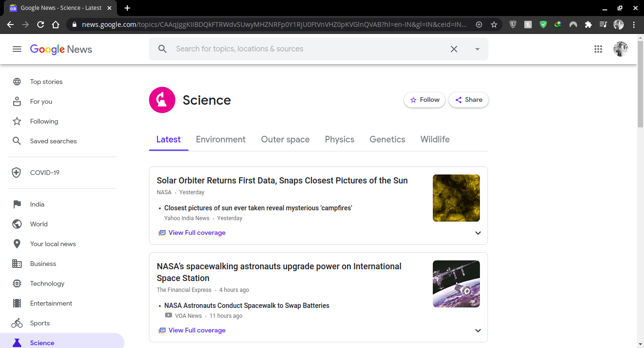Open a new browser tab
Viewport: 644px width, 348px height.
pos(127,8)
